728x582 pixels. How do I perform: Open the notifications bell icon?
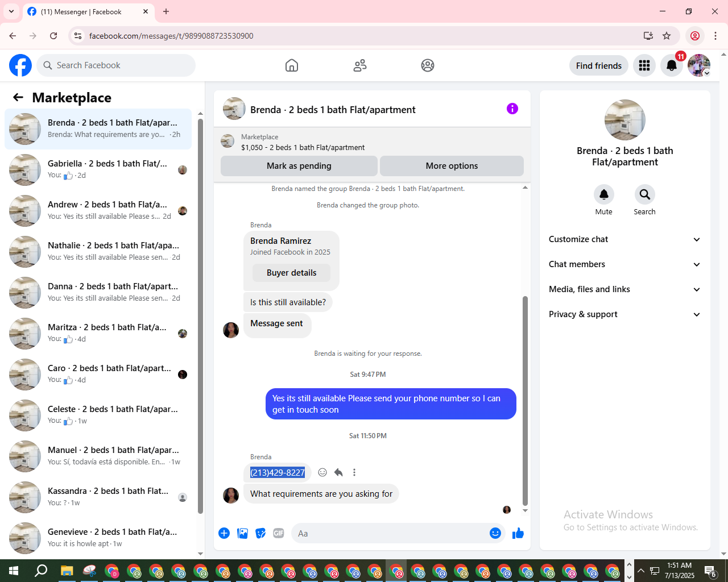point(672,65)
